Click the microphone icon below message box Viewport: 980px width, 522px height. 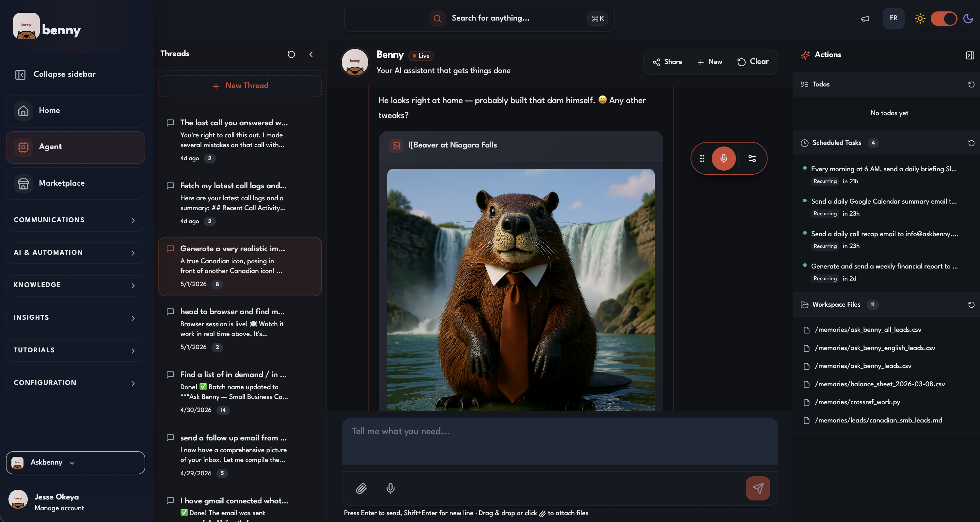click(x=390, y=488)
